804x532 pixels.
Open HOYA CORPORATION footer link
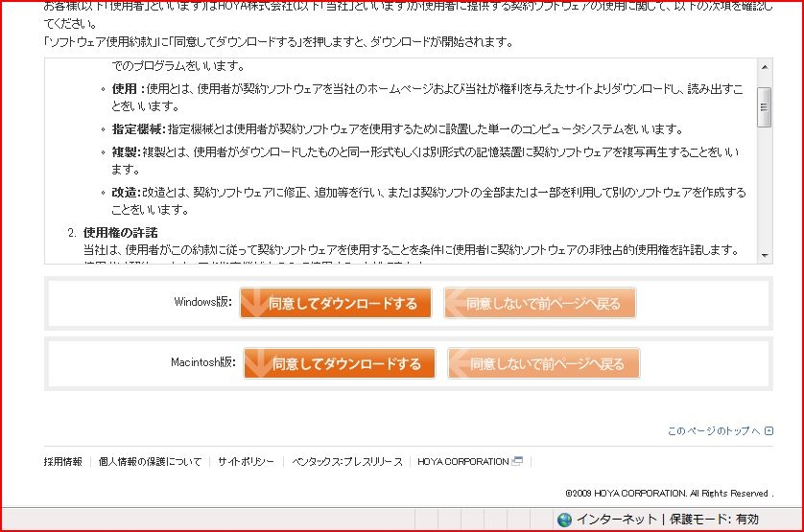pyautogui.click(x=463, y=462)
